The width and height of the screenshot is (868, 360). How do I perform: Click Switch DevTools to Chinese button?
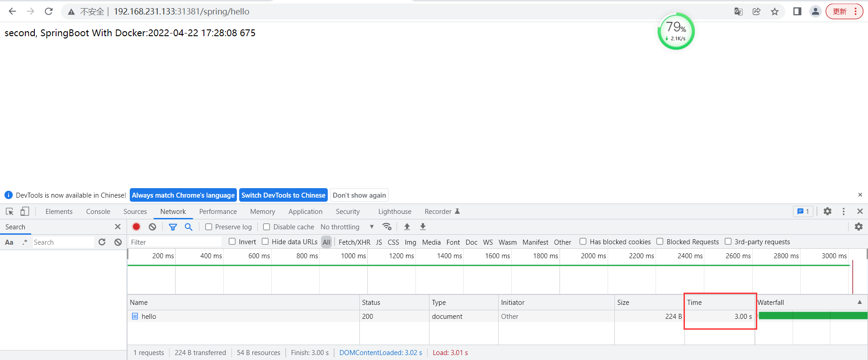coord(283,195)
